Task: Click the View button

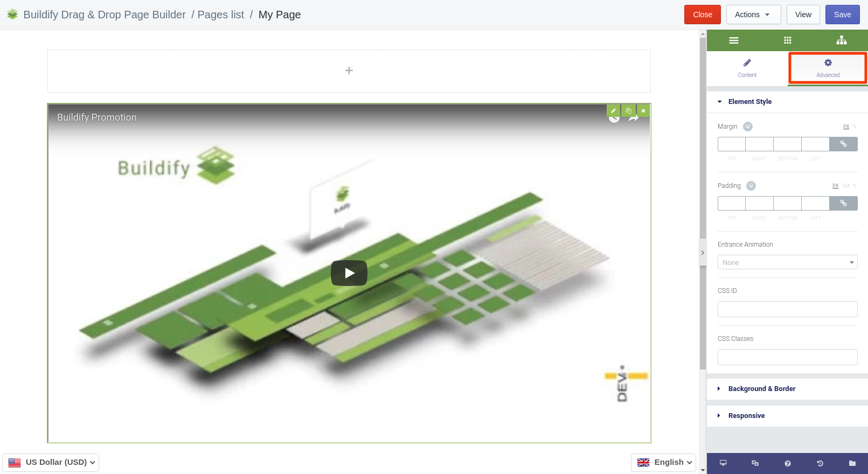Action: (803, 15)
